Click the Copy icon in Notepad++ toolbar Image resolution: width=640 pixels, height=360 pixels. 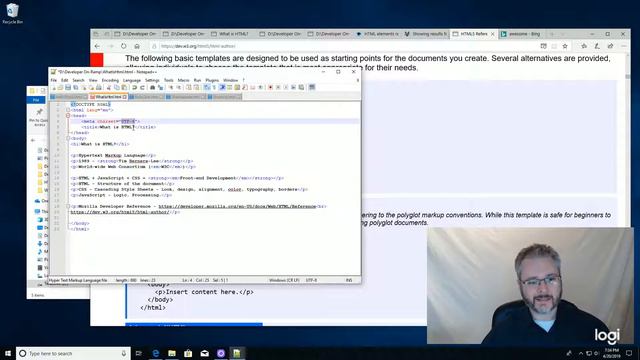point(117,87)
